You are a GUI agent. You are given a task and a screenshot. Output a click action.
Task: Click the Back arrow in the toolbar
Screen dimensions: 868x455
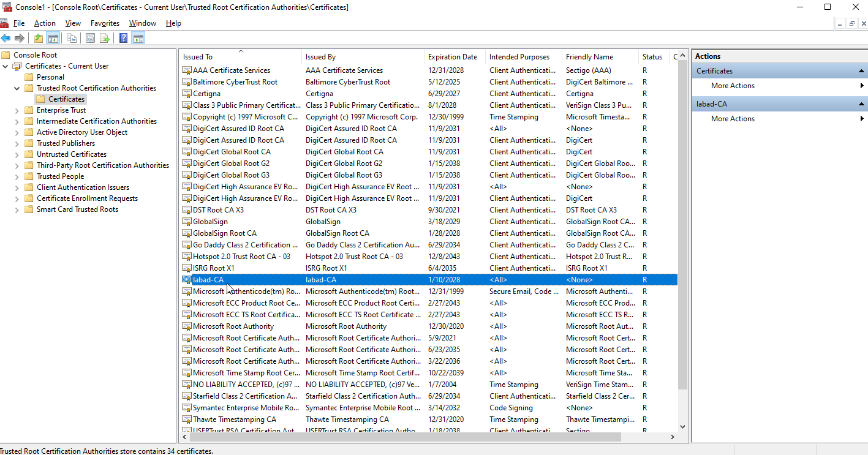pos(6,39)
